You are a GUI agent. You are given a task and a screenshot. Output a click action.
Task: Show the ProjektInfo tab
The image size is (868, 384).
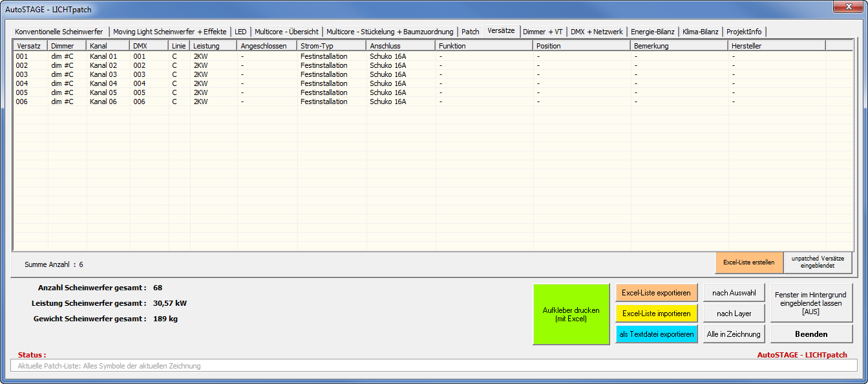point(744,32)
